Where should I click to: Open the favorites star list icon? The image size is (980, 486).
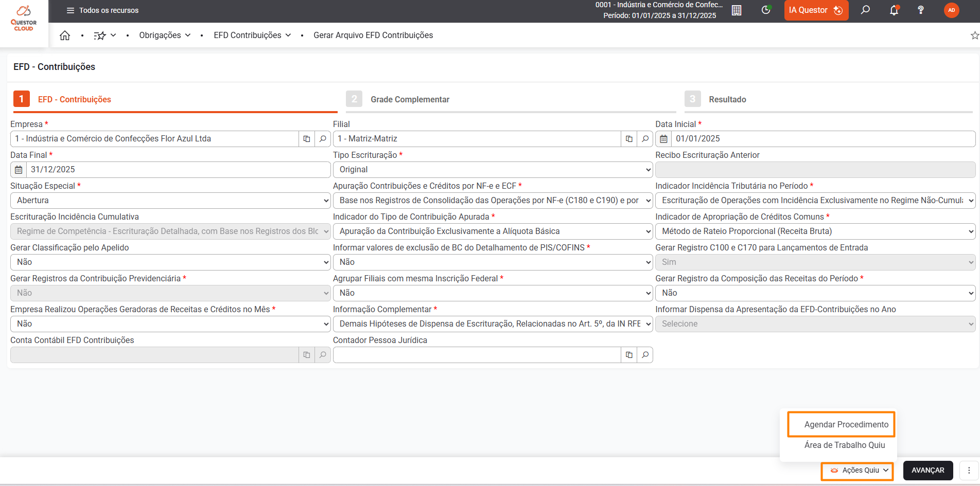[100, 35]
